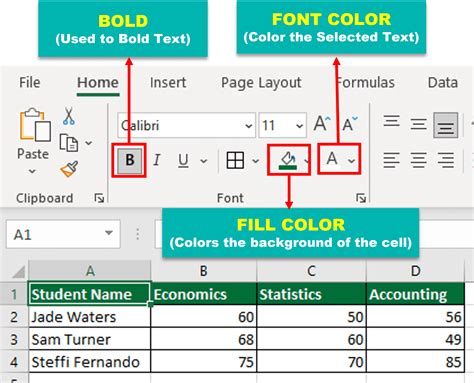The width and height of the screenshot is (474, 383).
Task: Click Top Align icon
Action: pyautogui.click(x=392, y=121)
